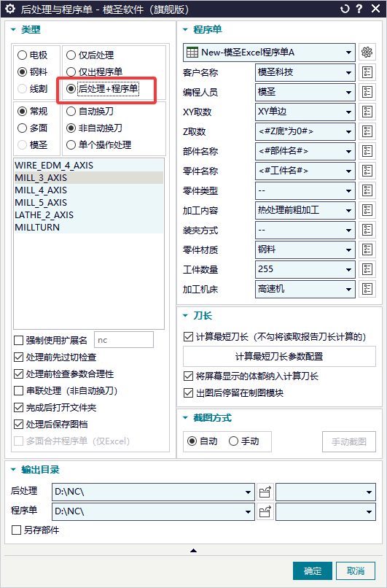
Task: Open New-模圣Excel程序单A template dropdown
Action: [x=269, y=52]
